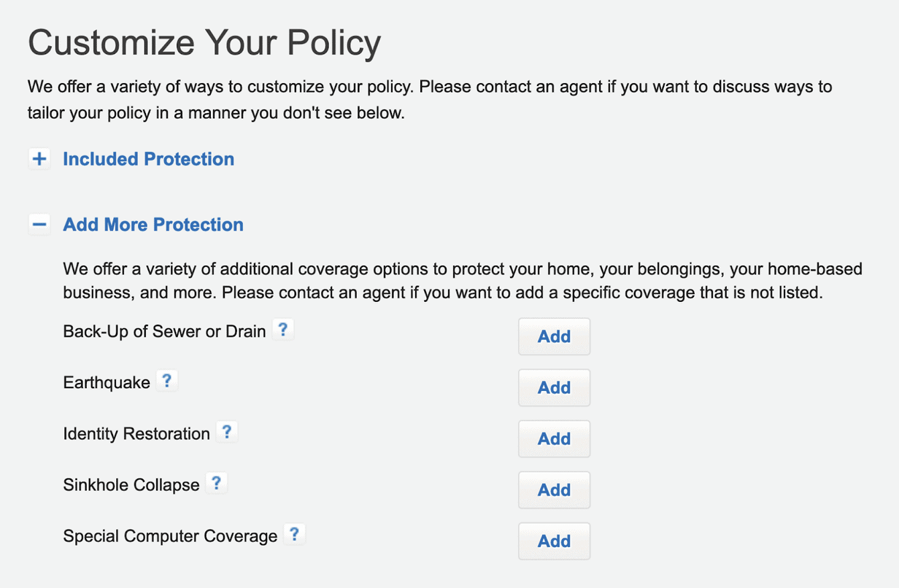Click the Identity Restoration label text
Image resolution: width=899 pixels, height=588 pixels.
click(136, 434)
